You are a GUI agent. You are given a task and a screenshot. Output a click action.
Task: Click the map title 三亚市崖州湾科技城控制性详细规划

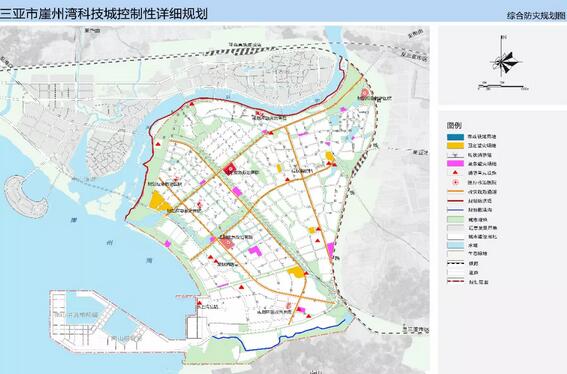point(104,14)
